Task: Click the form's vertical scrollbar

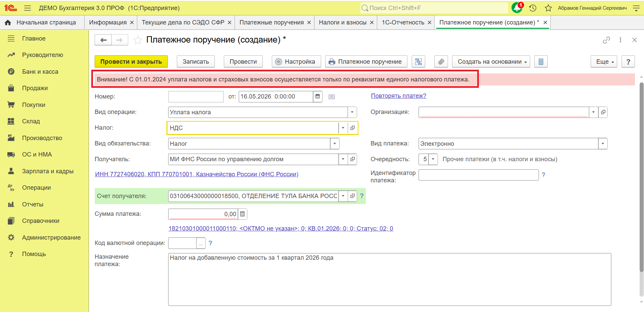Action: (641, 178)
